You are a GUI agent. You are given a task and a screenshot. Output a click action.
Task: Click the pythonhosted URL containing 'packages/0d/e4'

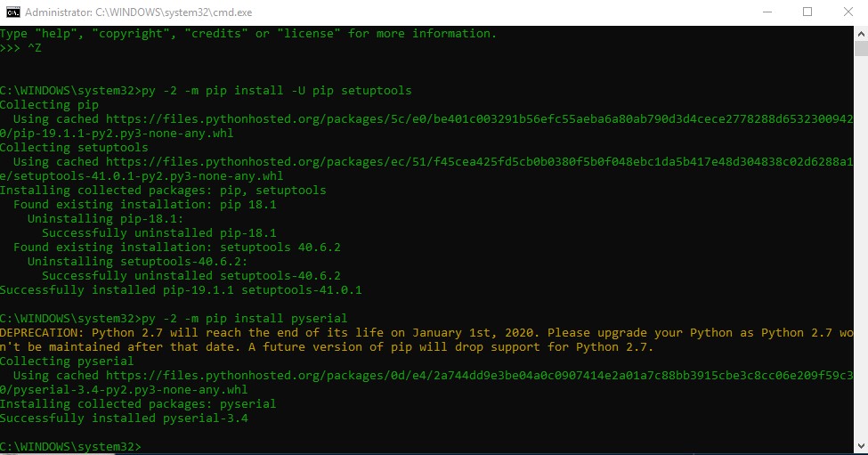coord(479,375)
